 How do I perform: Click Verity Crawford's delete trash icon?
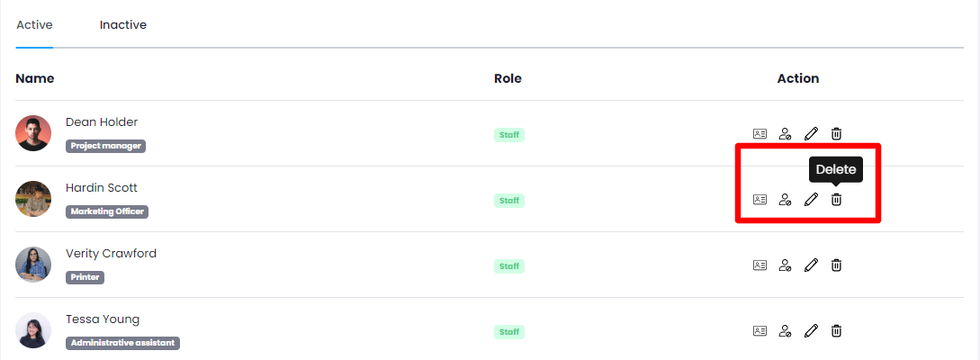point(836,265)
